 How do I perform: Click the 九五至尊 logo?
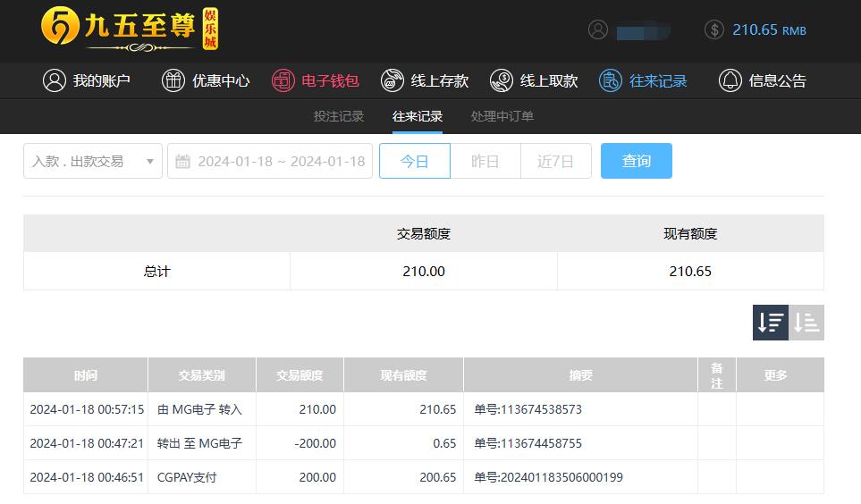(130, 29)
